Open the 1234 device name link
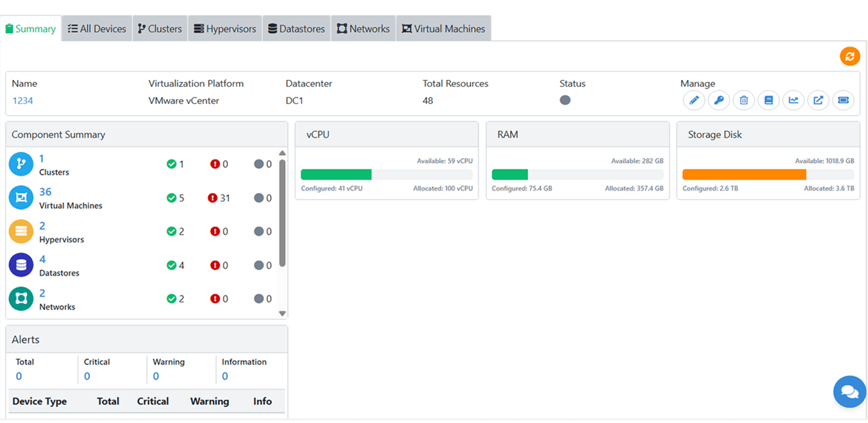 pos(23,100)
